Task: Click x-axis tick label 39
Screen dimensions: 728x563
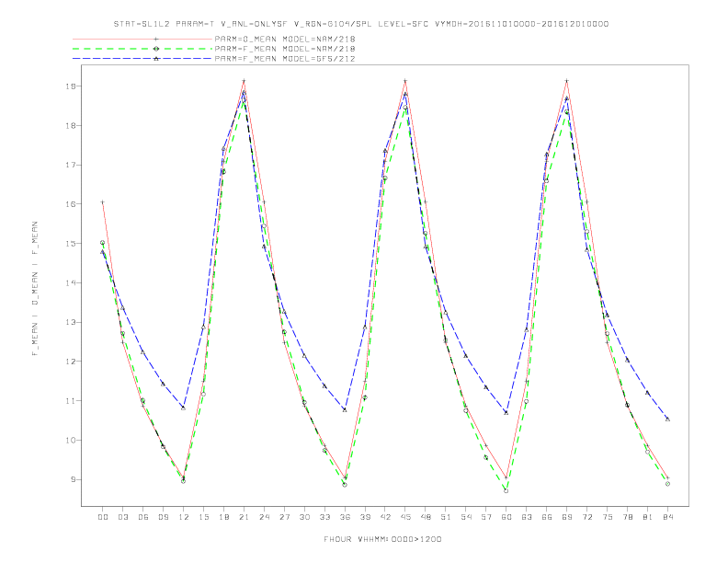Action: click(x=365, y=517)
